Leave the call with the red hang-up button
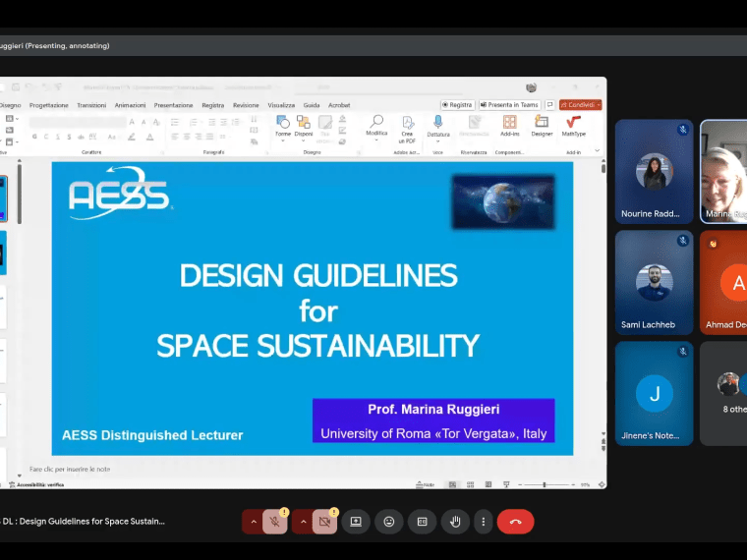Screen dimensions: 747x560 click(x=515, y=522)
